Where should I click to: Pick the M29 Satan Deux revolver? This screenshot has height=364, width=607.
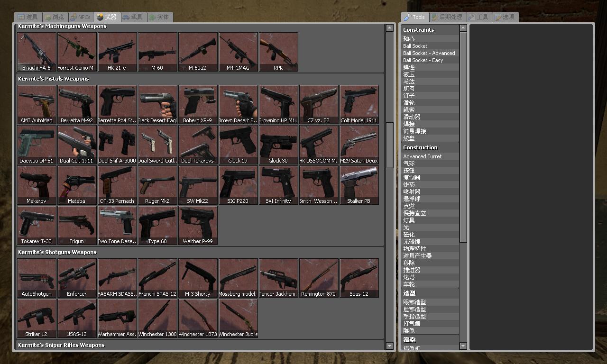tap(359, 145)
